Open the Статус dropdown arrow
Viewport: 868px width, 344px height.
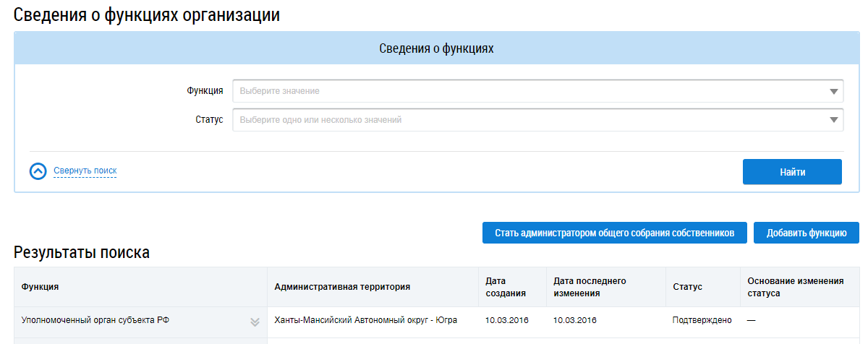click(x=833, y=120)
